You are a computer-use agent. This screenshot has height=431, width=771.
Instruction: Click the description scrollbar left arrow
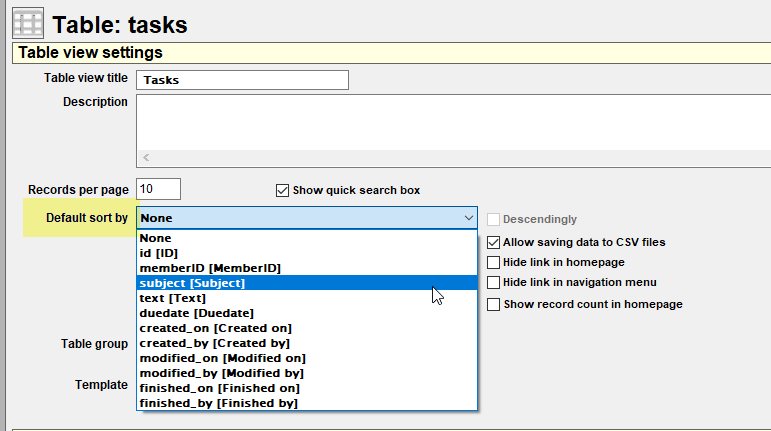point(146,158)
